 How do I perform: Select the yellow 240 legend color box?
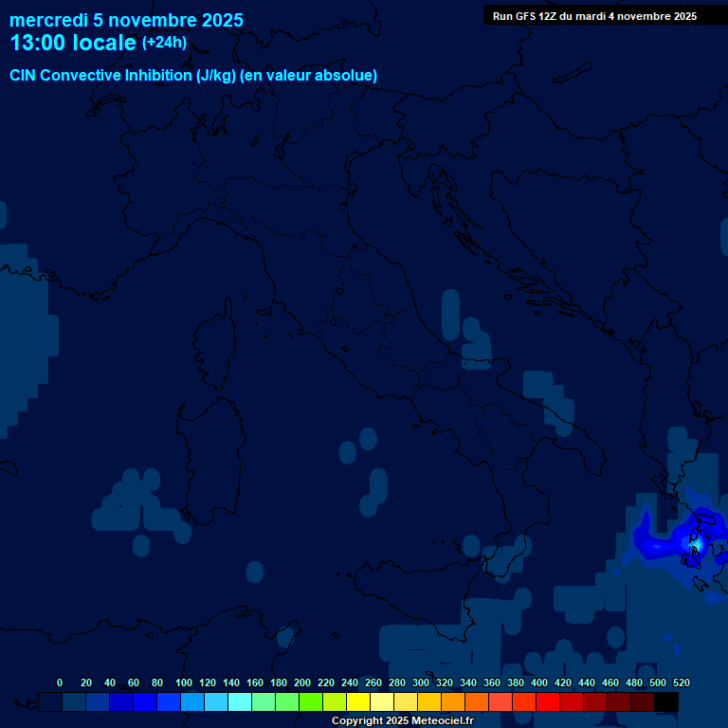358,702
